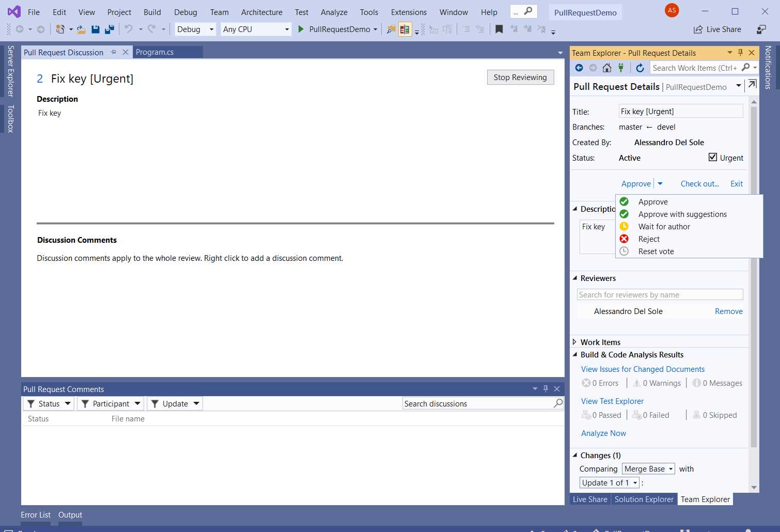Start debugging PullRequestDemo
The width and height of the screenshot is (780, 532).
(301, 29)
